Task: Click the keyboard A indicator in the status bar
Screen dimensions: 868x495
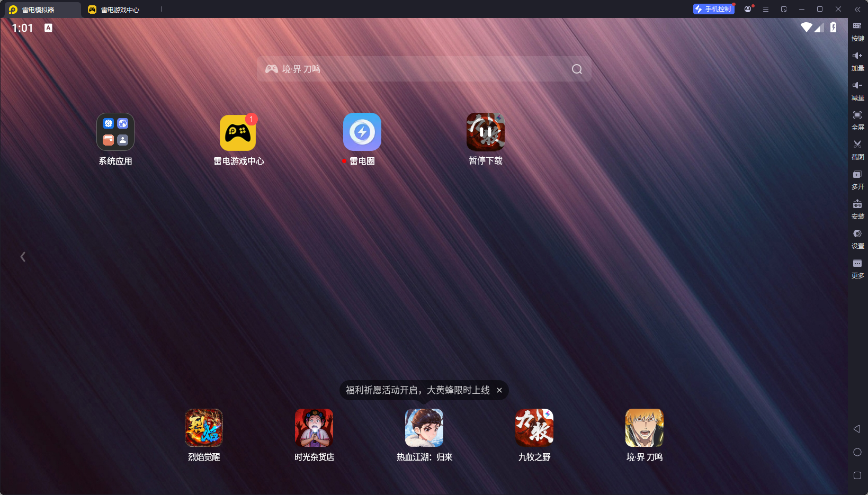Action: [x=48, y=28]
